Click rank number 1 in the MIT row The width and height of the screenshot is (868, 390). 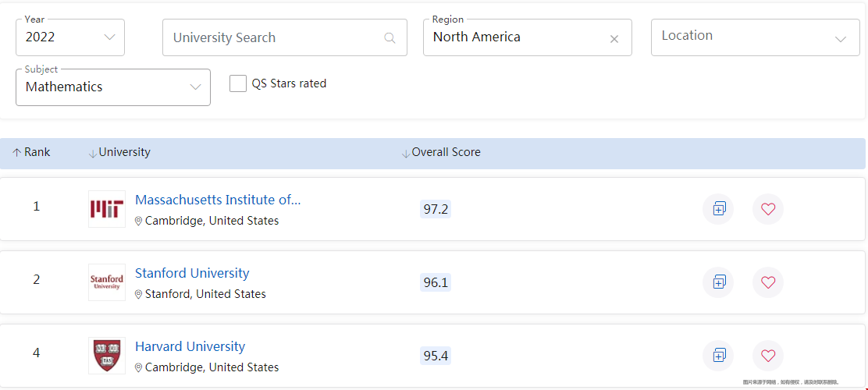tap(37, 207)
